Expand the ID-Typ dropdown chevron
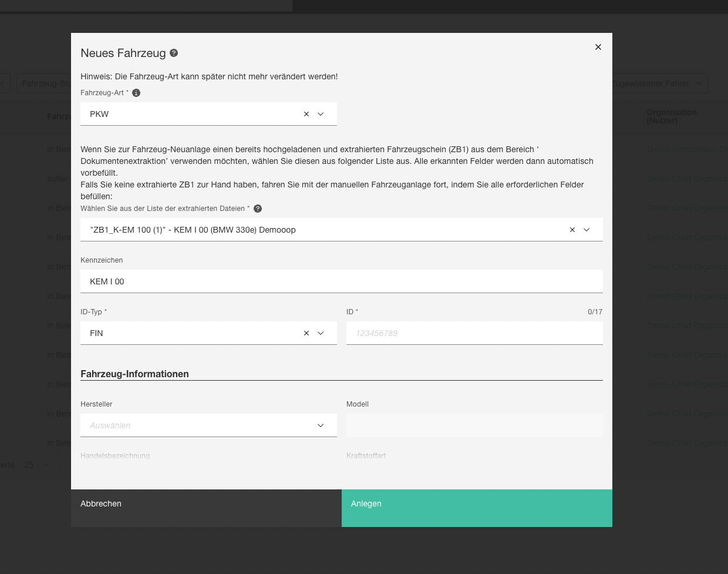728x574 pixels. [321, 333]
